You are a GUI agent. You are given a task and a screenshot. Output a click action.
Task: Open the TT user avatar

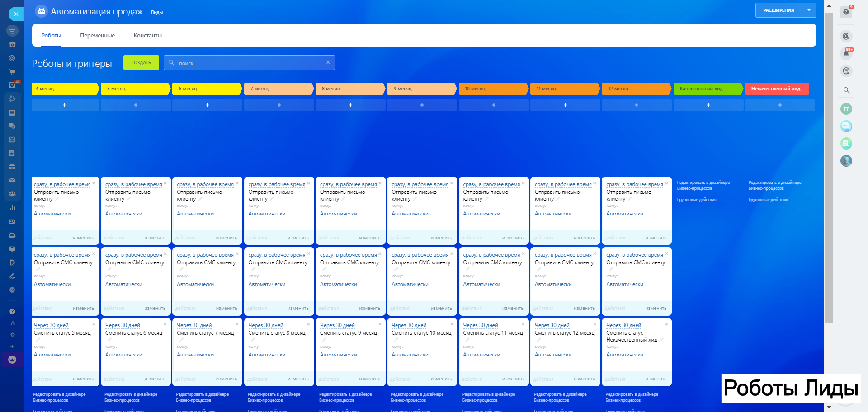click(846, 109)
